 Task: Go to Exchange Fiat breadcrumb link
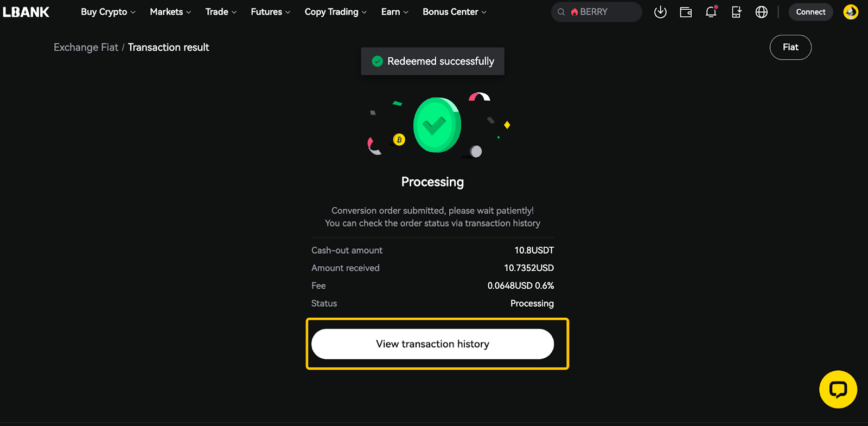(86, 47)
